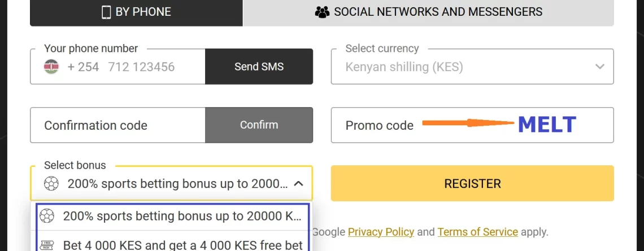Click the Send SMS button

pos(259,67)
